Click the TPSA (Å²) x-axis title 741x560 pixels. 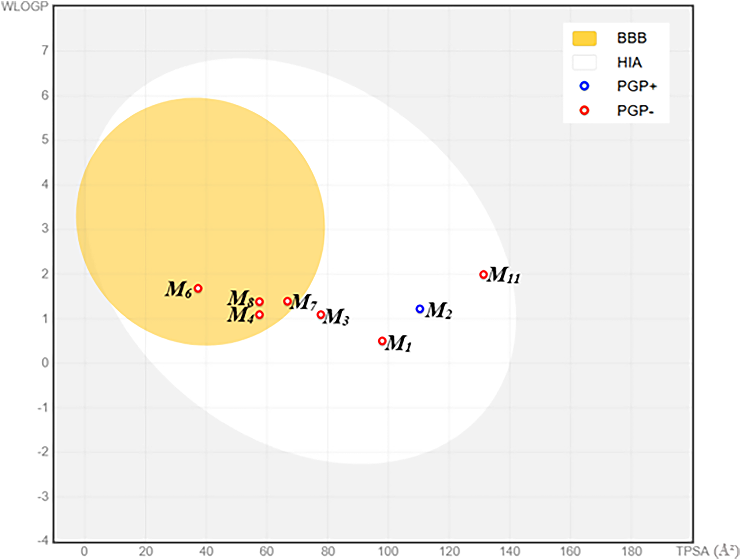pyautogui.click(x=707, y=551)
